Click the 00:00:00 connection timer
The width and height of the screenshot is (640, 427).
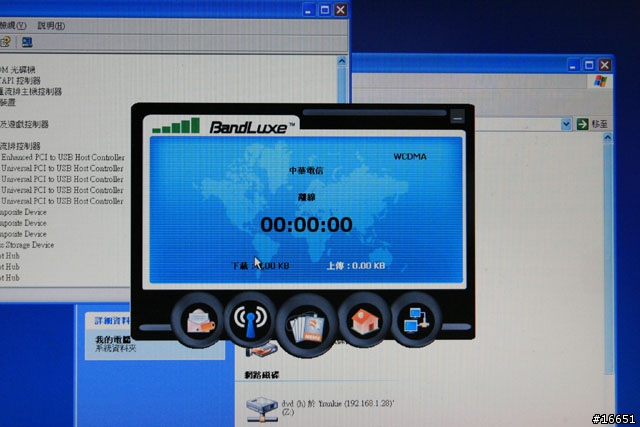tap(307, 225)
